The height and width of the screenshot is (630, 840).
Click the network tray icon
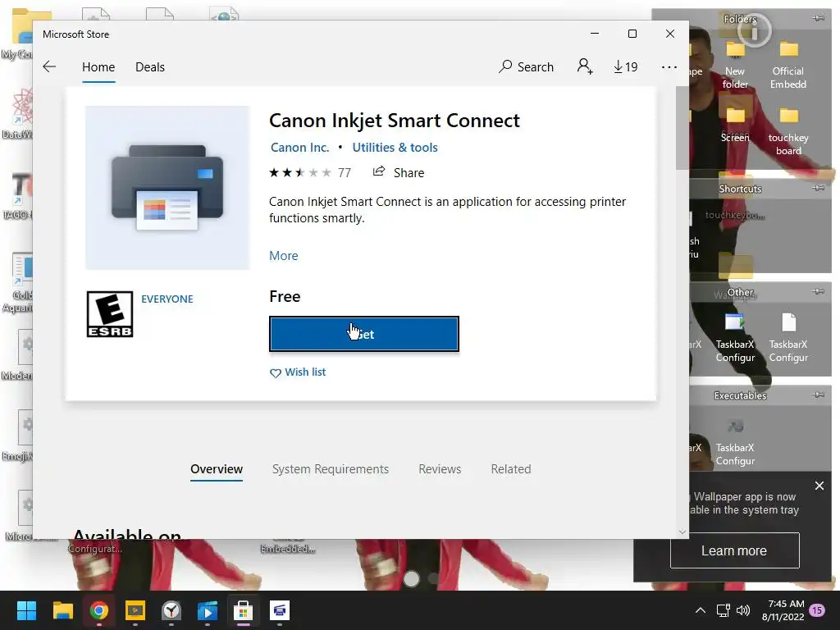point(724,610)
